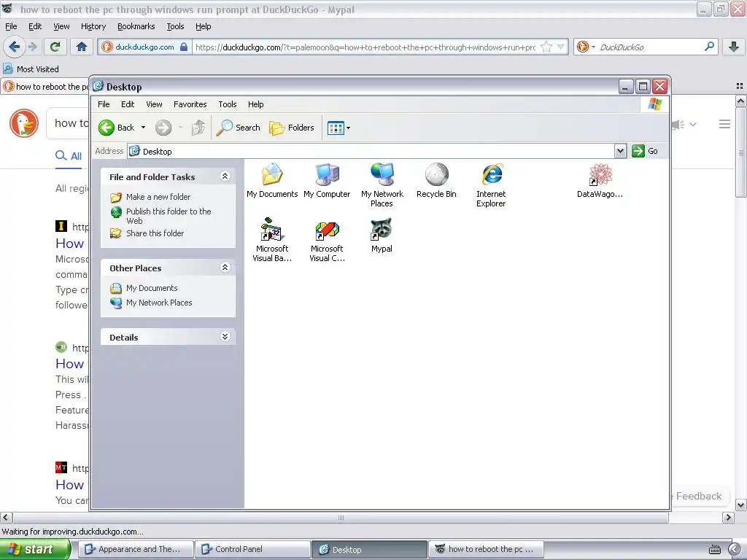Reload page in Mypal browser
Image resolution: width=747 pixels, height=560 pixels.
pos(55,47)
